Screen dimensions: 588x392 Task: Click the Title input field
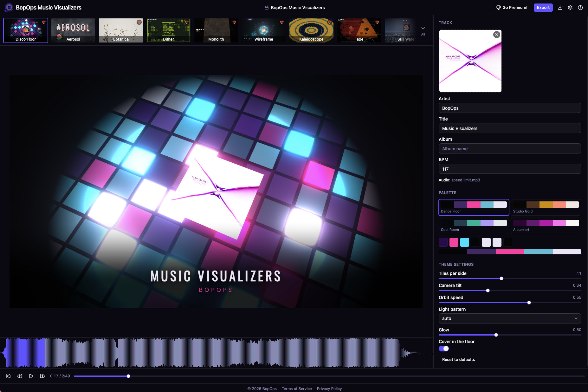point(510,128)
